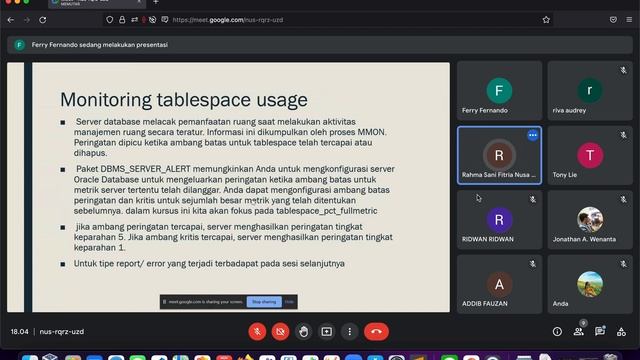Image resolution: width=640 pixels, height=360 pixels.
Task: Click Stop sharing in the shared slide
Action: 264,302
